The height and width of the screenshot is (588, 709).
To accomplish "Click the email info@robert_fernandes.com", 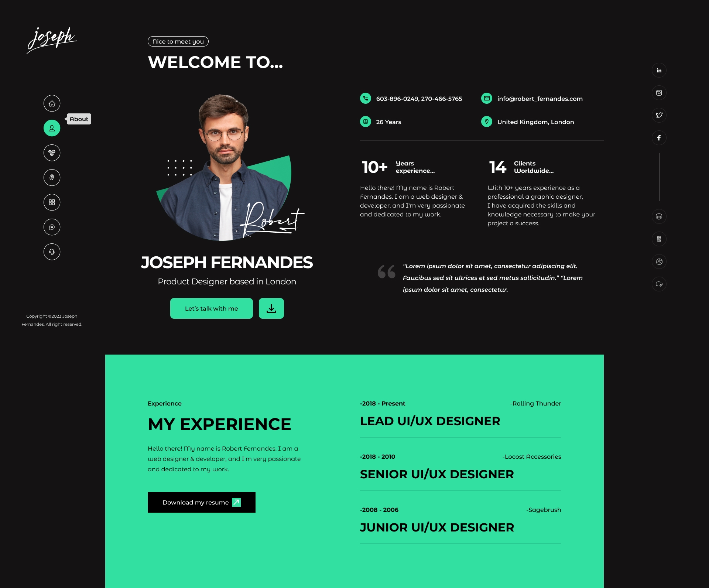I will coord(540,98).
